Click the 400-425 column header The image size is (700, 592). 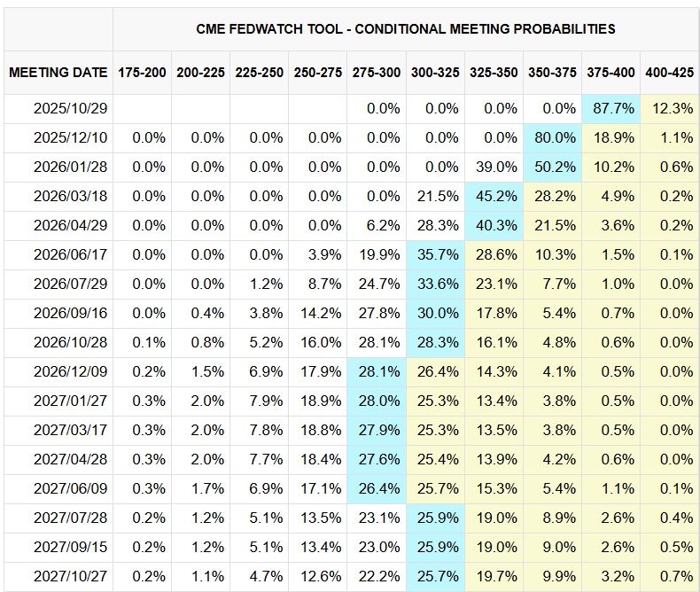pyautogui.click(x=670, y=72)
